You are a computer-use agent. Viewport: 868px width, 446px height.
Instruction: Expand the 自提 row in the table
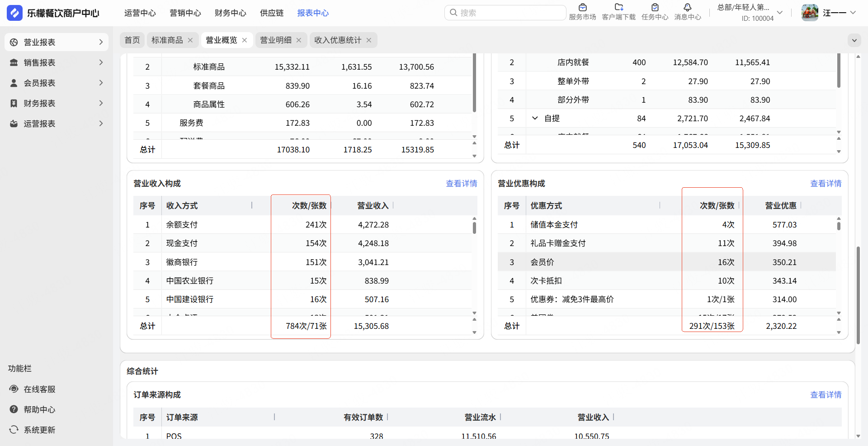pyautogui.click(x=535, y=119)
